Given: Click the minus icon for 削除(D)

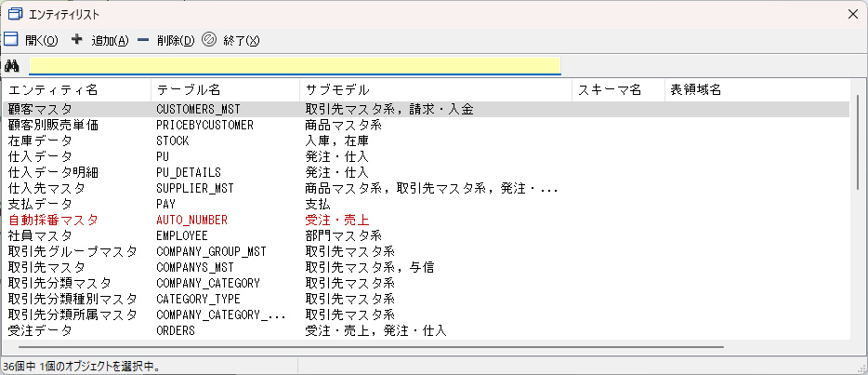Looking at the screenshot, I should click(143, 40).
